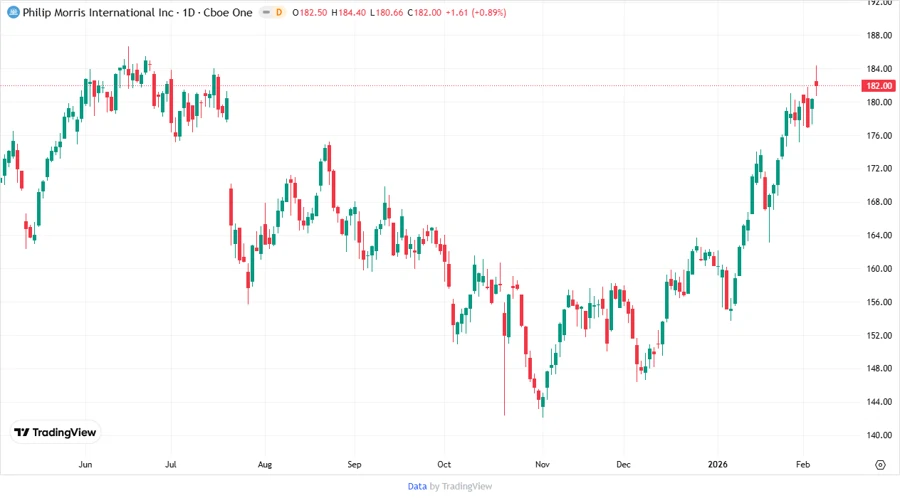Viewport: 900px width, 498px height.
Task: Click the Dec label on time axis
Action: [x=623, y=464]
